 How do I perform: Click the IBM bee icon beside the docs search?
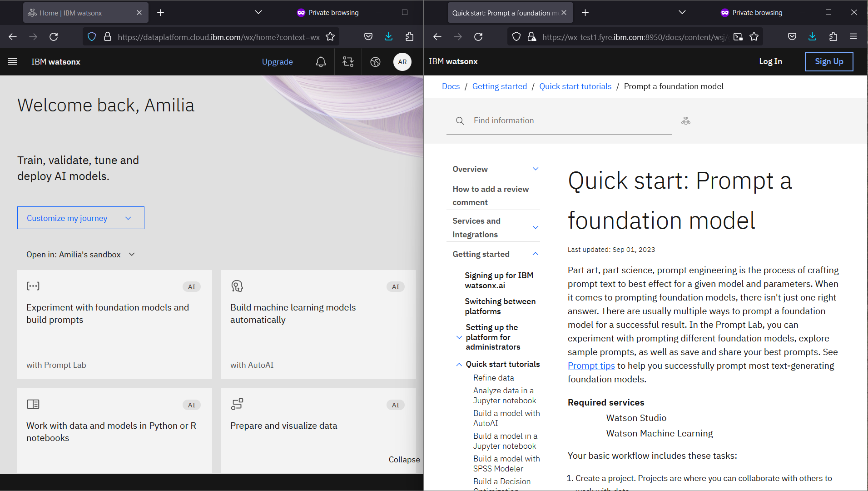click(685, 120)
